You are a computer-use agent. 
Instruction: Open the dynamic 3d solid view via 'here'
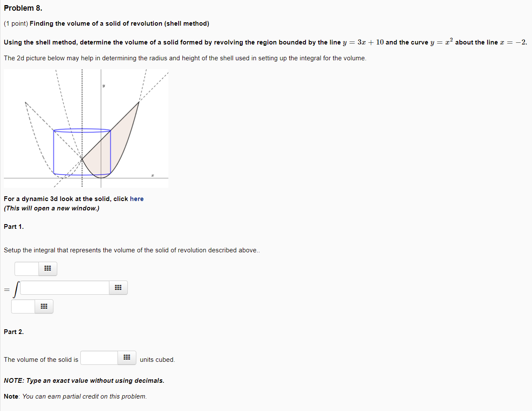pyautogui.click(x=137, y=198)
